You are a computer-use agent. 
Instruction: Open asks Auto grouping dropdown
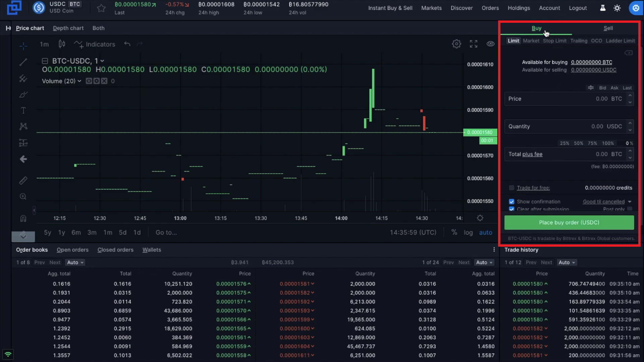point(484,262)
